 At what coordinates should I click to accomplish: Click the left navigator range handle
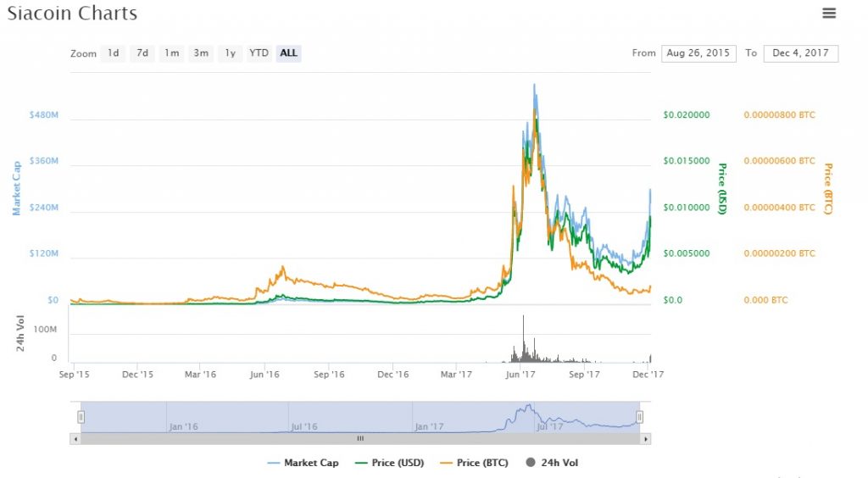pyautogui.click(x=81, y=417)
